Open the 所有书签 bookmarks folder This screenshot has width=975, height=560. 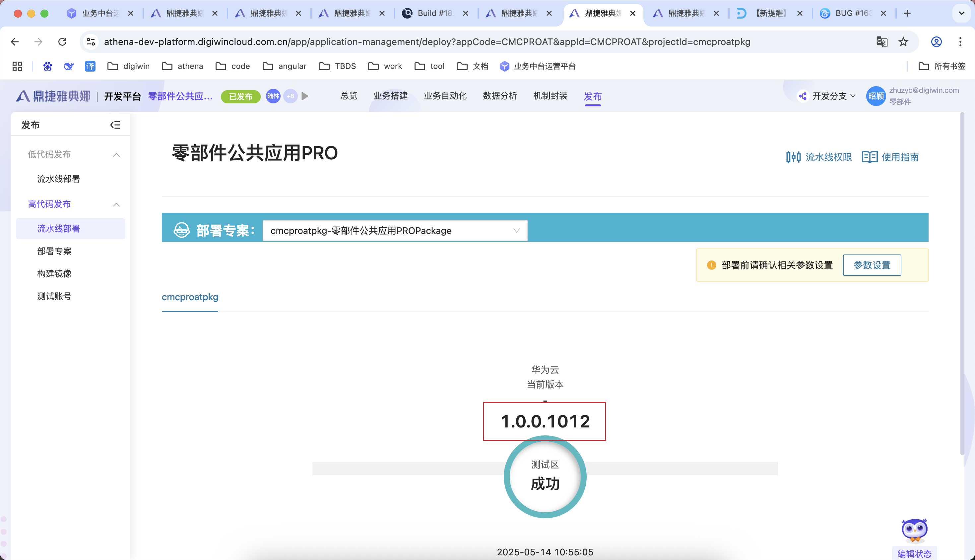942,66
